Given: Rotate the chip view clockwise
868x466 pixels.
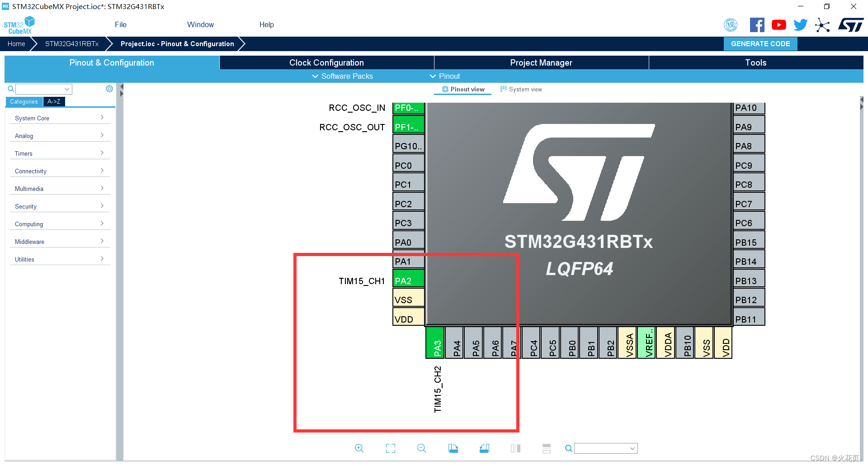Looking at the screenshot, I should 453,448.
